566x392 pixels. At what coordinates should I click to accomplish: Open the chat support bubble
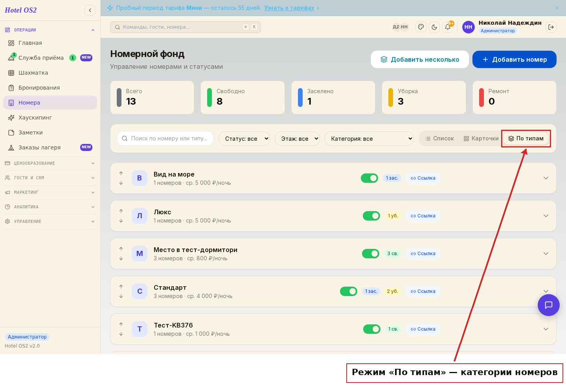click(x=549, y=305)
